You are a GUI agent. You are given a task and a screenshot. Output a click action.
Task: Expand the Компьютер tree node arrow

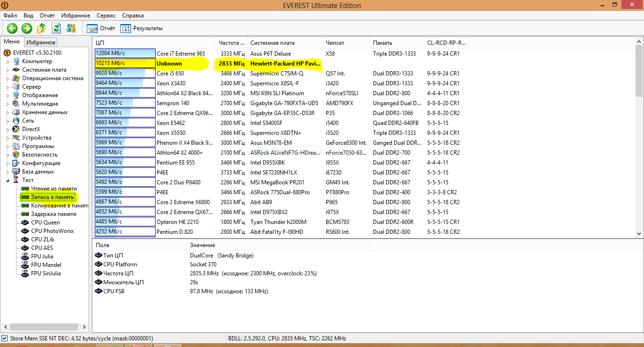pyautogui.click(x=8, y=62)
